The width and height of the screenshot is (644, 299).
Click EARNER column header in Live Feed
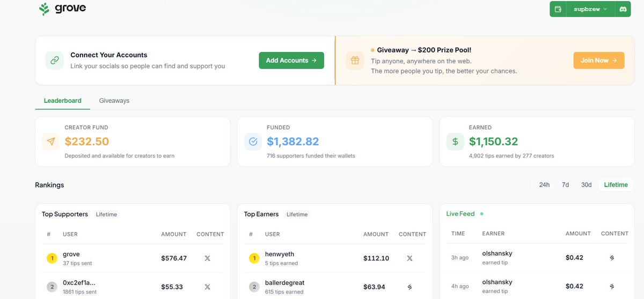(x=493, y=234)
